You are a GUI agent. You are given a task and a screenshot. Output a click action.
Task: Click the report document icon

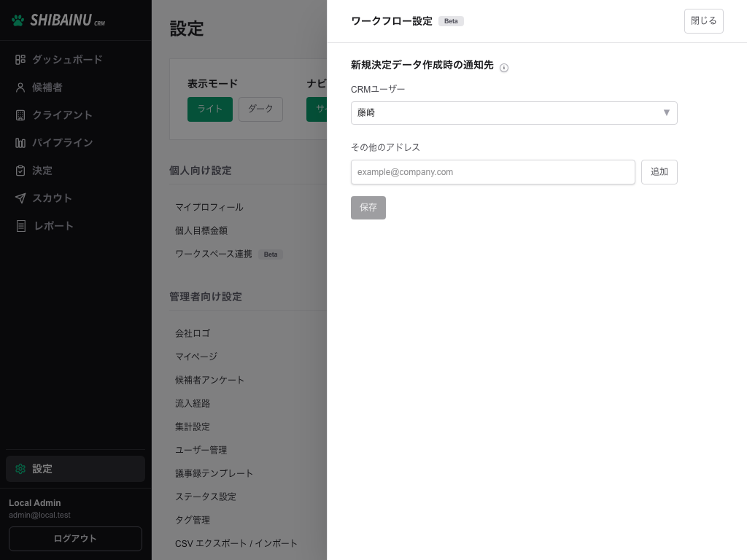[x=21, y=226]
